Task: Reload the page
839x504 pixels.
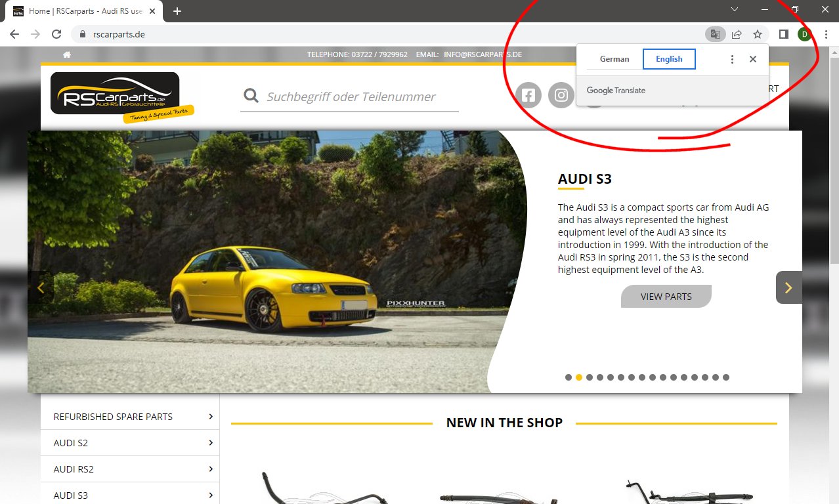Action: pos(56,34)
